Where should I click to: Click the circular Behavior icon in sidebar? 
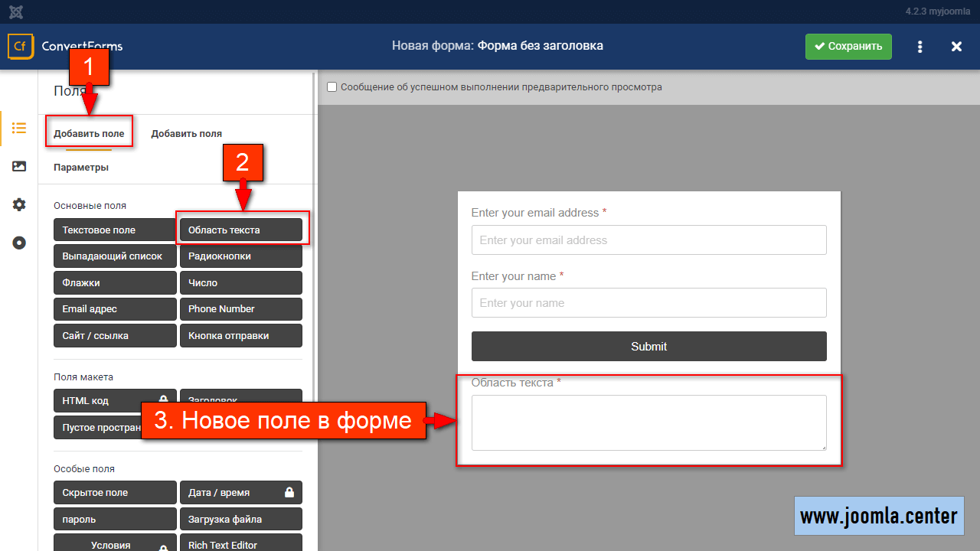click(x=19, y=243)
